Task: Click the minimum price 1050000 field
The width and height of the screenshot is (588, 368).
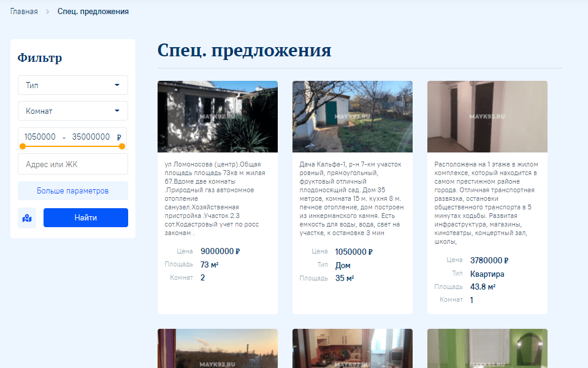Action: coord(40,137)
